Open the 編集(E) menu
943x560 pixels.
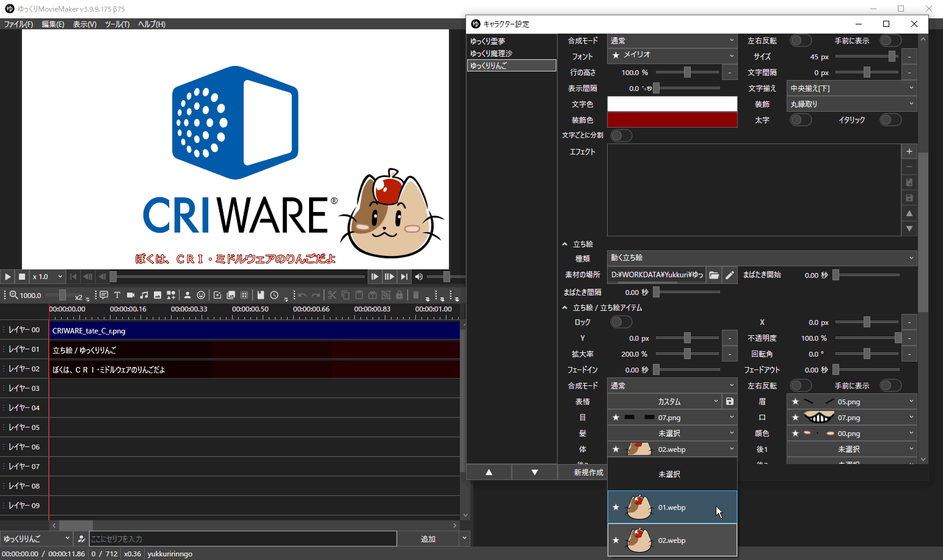[53, 24]
